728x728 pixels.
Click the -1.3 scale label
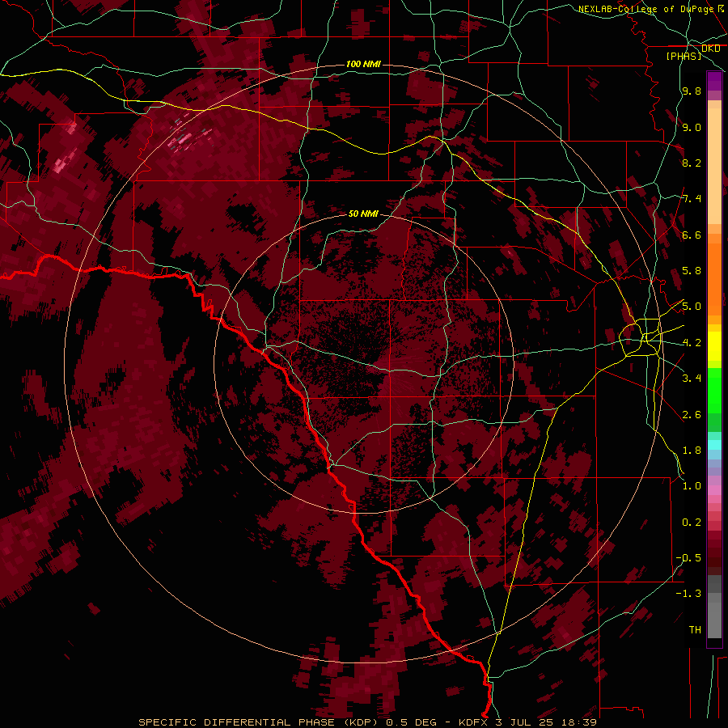[688, 594]
